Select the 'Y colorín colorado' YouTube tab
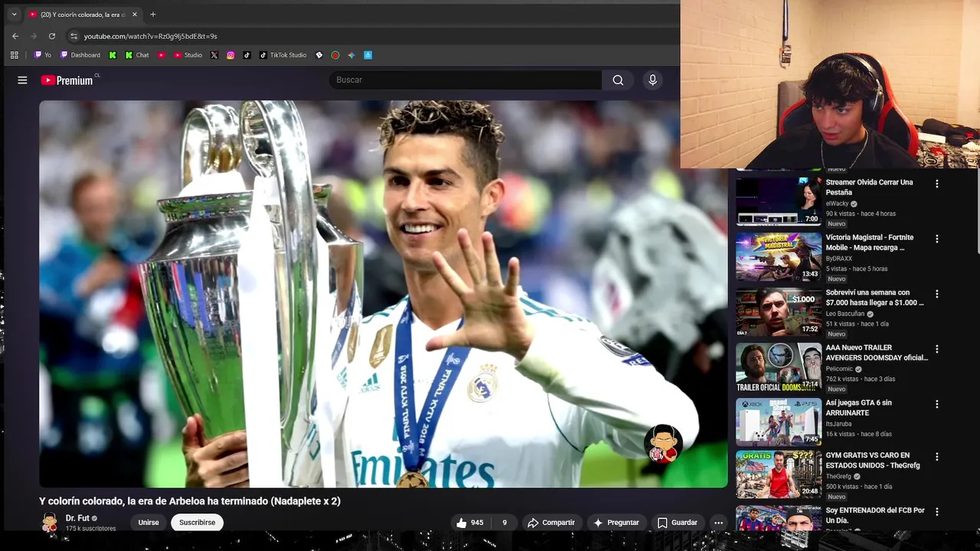Viewport: 980px width, 551px height. tap(83, 15)
